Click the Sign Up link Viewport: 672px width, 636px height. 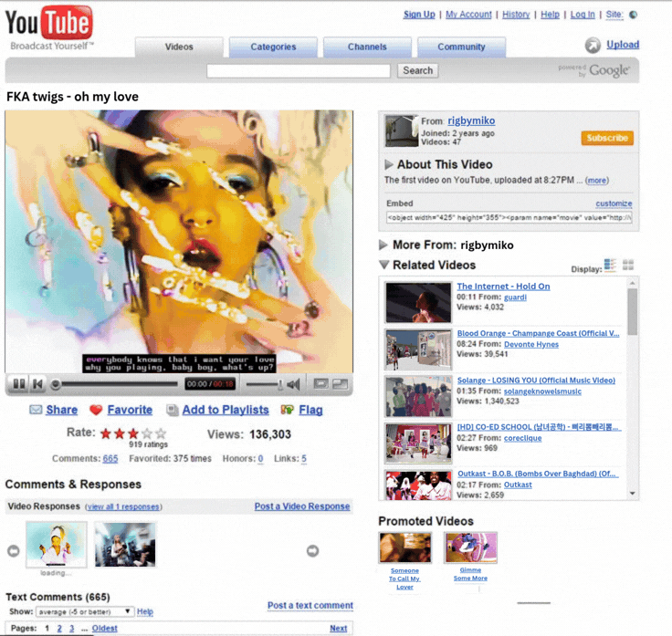(x=419, y=15)
